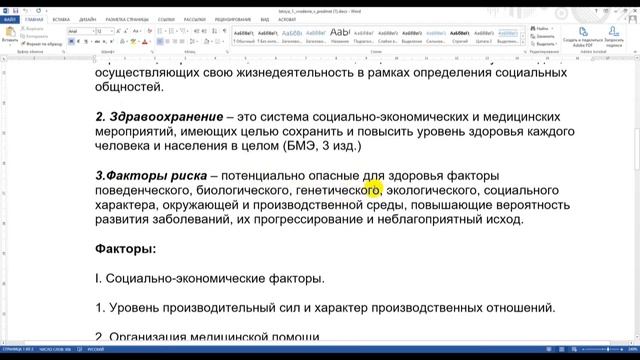The width and height of the screenshot is (640, 360).
Task: Click the clear formatting icon
Action: pos(150,31)
